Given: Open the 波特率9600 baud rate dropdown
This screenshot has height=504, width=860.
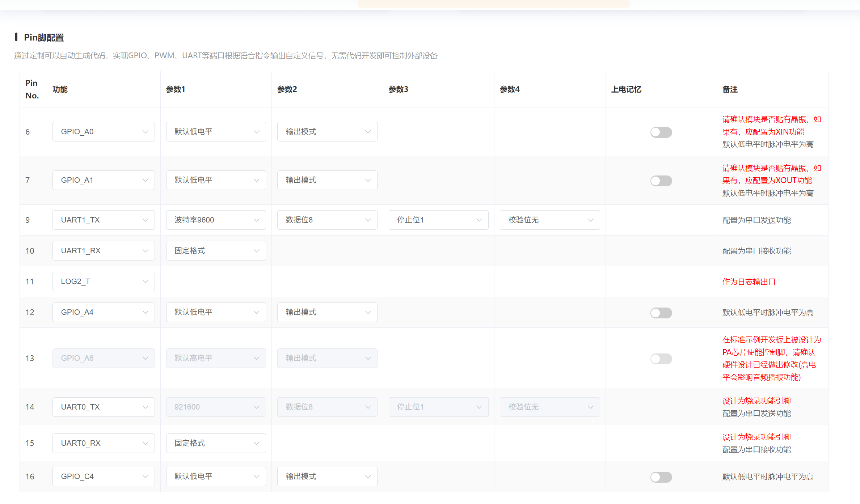Looking at the screenshot, I should tap(216, 220).
